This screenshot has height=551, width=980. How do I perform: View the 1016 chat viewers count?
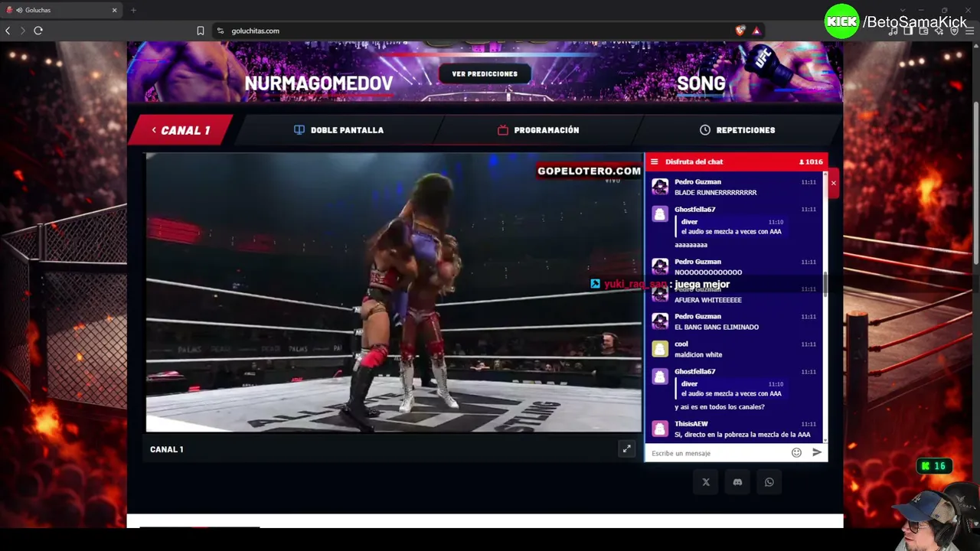pyautogui.click(x=811, y=162)
